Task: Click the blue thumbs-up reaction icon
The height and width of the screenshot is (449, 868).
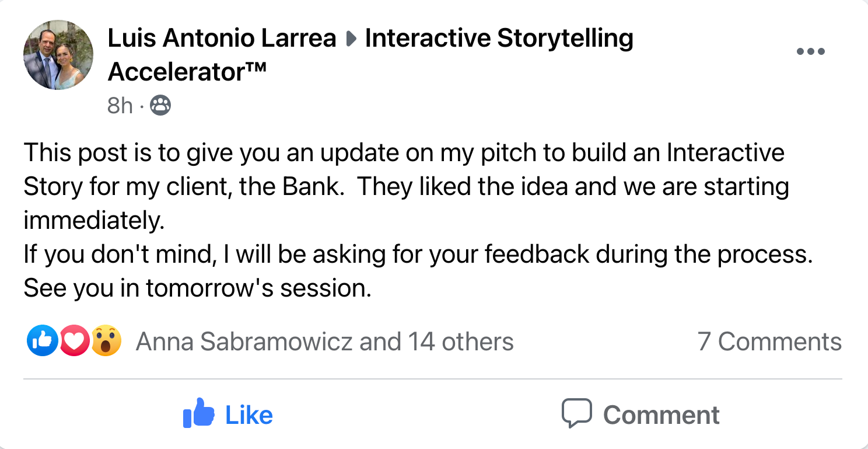Action: click(42, 341)
